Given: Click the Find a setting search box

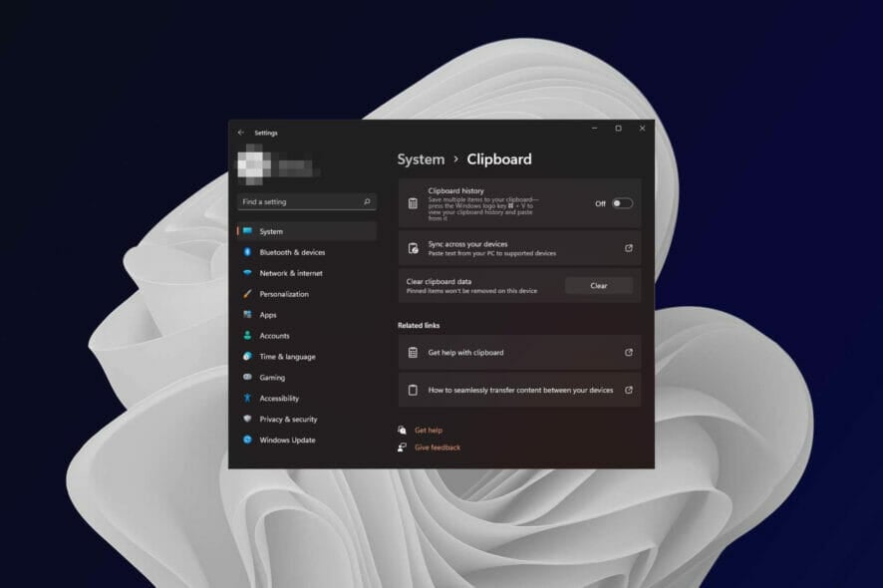Looking at the screenshot, I should 307,201.
